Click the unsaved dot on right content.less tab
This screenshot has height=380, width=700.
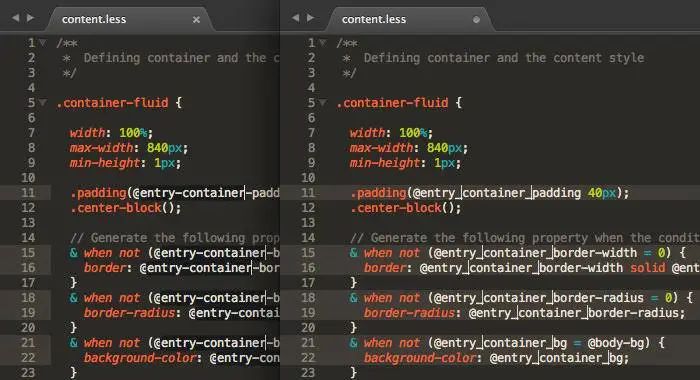point(476,19)
